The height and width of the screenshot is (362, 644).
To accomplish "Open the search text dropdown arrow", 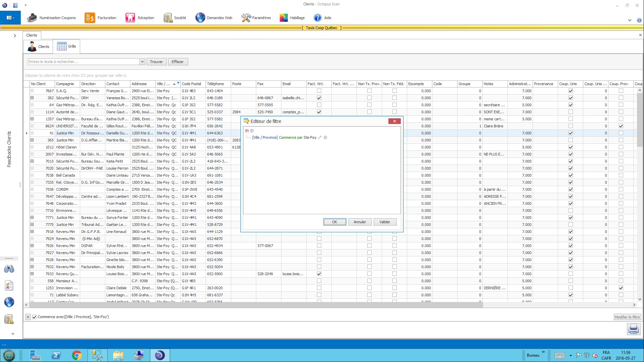I will coord(142,62).
